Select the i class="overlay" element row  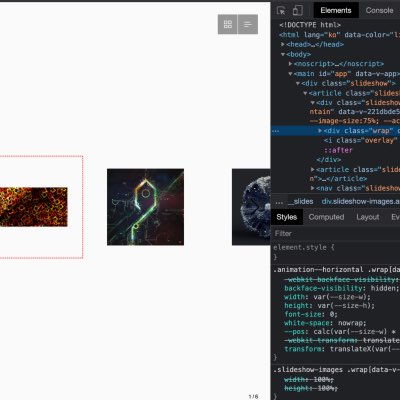(x=361, y=140)
